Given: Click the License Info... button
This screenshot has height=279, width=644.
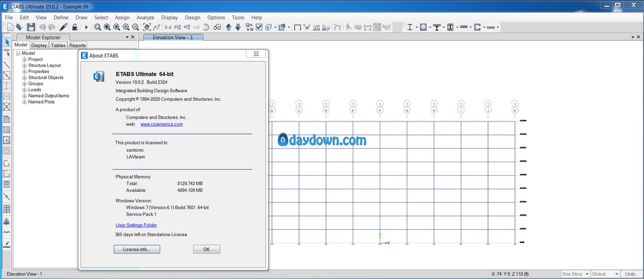Looking at the screenshot, I should tap(137, 249).
